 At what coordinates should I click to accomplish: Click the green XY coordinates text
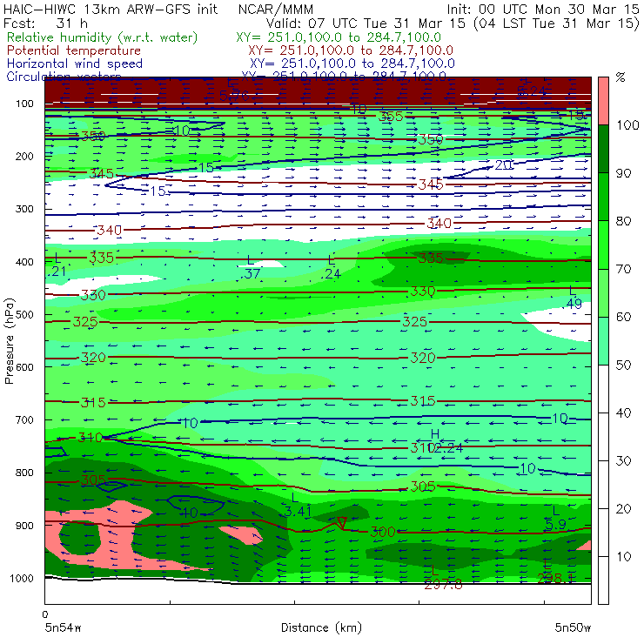[x=339, y=37]
